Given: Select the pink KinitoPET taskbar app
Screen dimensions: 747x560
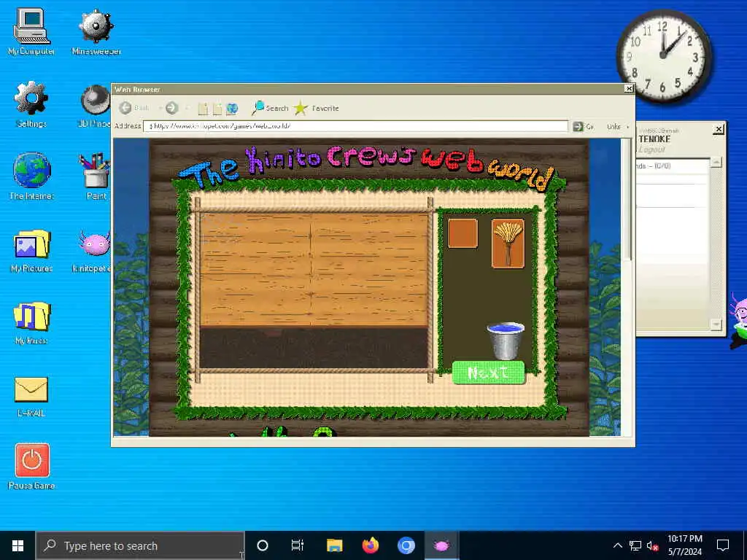Looking at the screenshot, I should point(441,545).
